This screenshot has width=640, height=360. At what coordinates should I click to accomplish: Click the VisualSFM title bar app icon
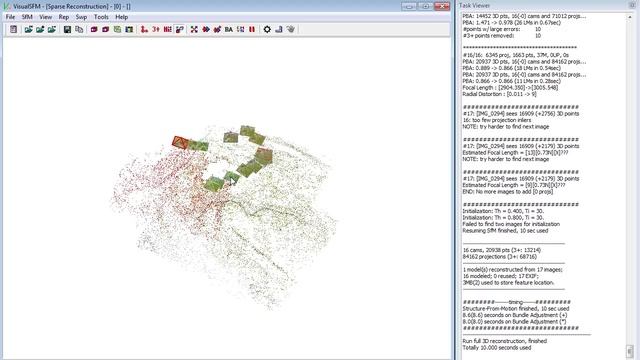coord(7,7)
